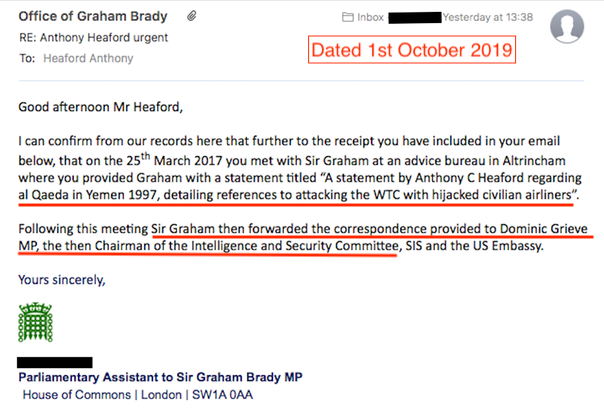Click the Yesterday at 13:38 timestamp
The image size is (604, 412).
click(488, 17)
